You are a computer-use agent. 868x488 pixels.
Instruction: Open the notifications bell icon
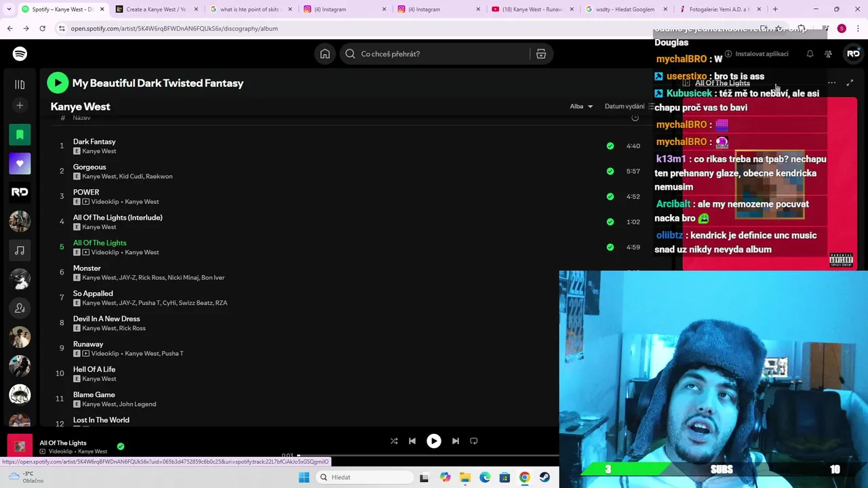[810, 54]
